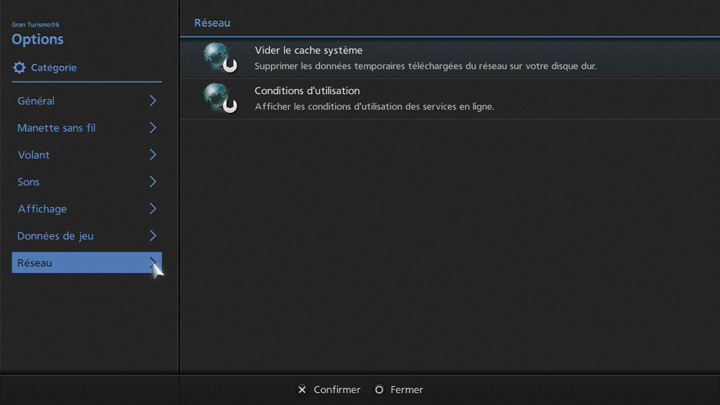This screenshot has height=405, width=720.
Task: Click the Options title text
Action: 37,40
